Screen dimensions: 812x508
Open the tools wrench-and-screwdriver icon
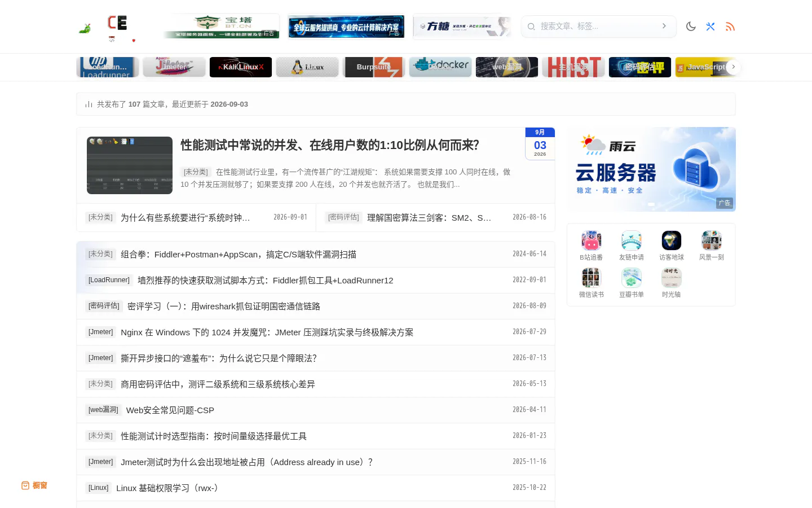pos(710,27)
